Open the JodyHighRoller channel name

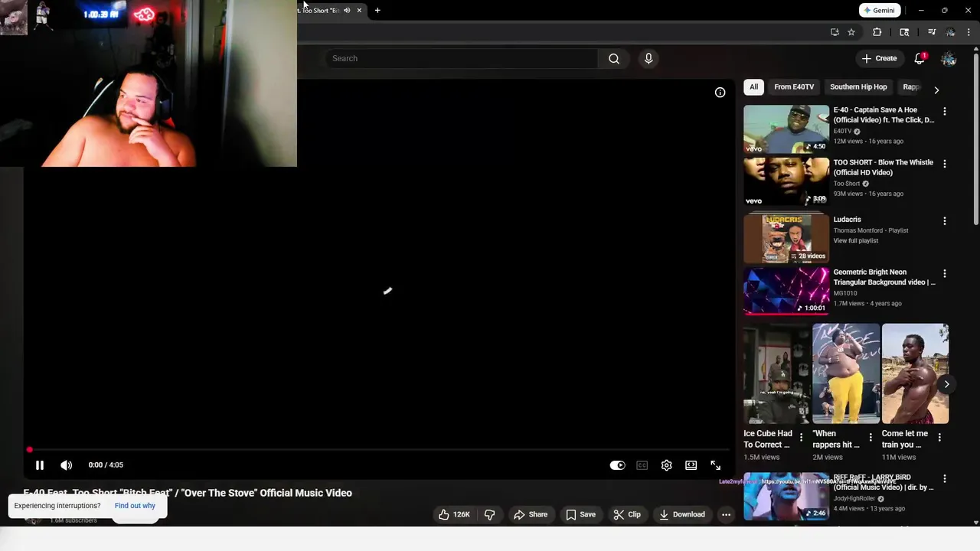pos(854,498)
